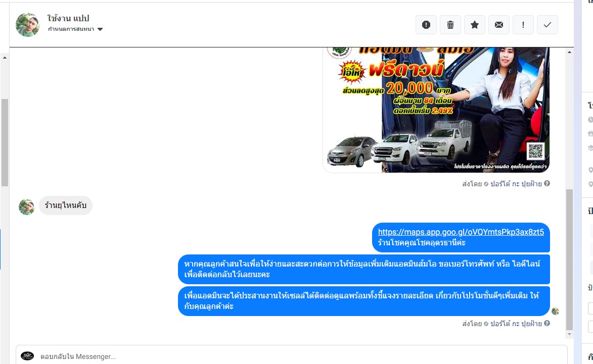The width and height of the screenshot is (593, 364).
Task: Flag conversation as priority with the exclamation mark icon
Action: click(523, 25)
